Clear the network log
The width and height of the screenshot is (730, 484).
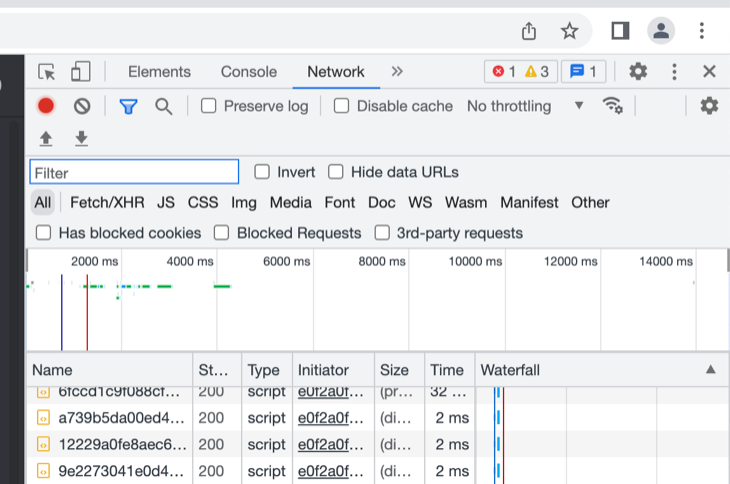(82, 106)
